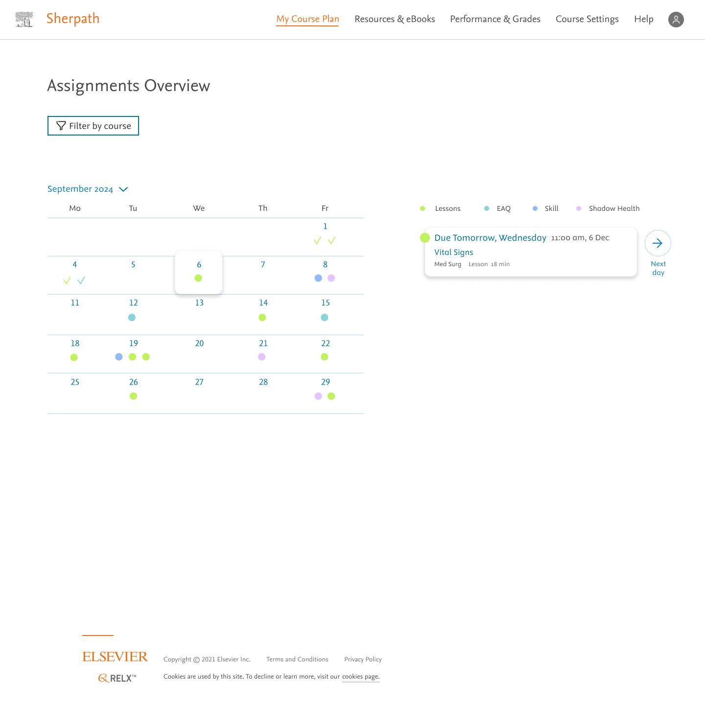Follow the cookies page link
This screenshot has width=705, height=728.
(x=361, y=677)
